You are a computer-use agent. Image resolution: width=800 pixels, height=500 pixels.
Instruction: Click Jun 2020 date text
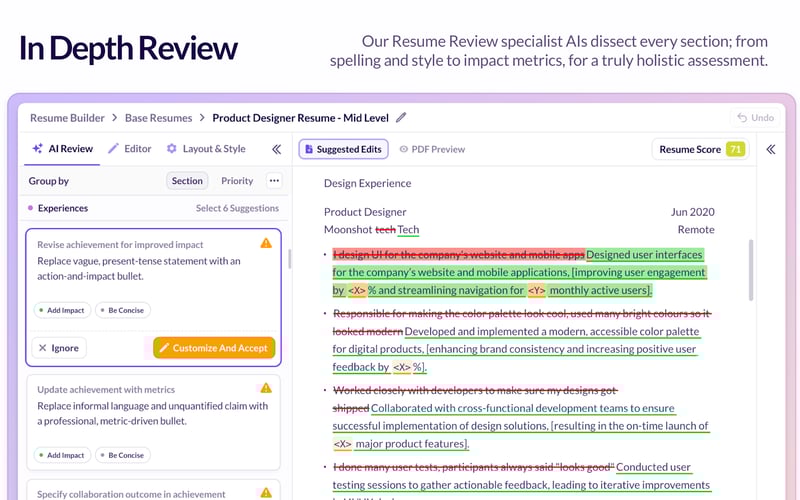(x=692, y=212)
